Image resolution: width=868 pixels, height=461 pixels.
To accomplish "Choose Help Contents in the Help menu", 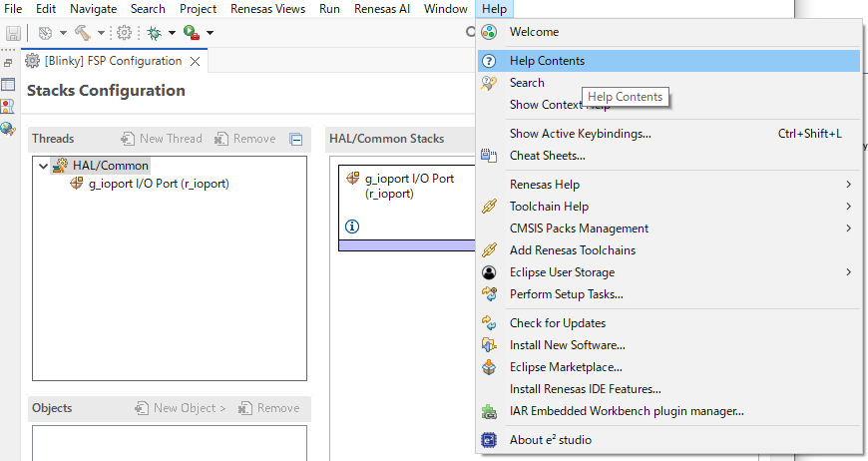I will [668, 61].
